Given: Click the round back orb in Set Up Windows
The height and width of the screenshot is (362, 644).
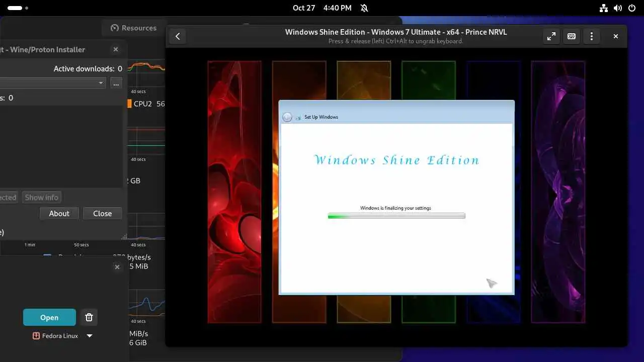Looking at the screenshot, I should point(287,117).
